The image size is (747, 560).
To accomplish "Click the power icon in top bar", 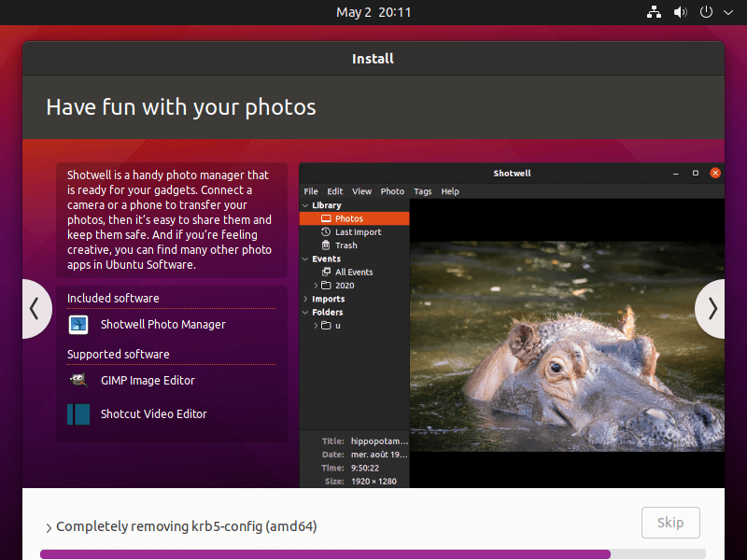I will coord(706,12).
